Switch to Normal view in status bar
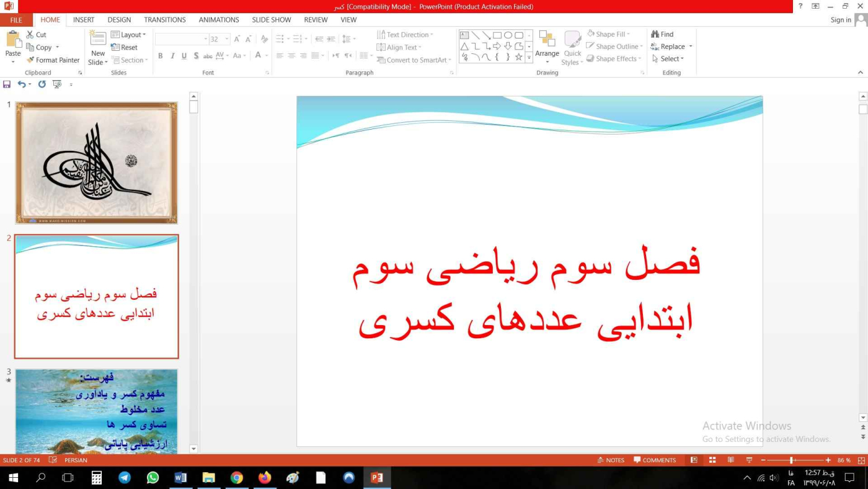Viewport: 868px width, 489px height. [694, 460]
